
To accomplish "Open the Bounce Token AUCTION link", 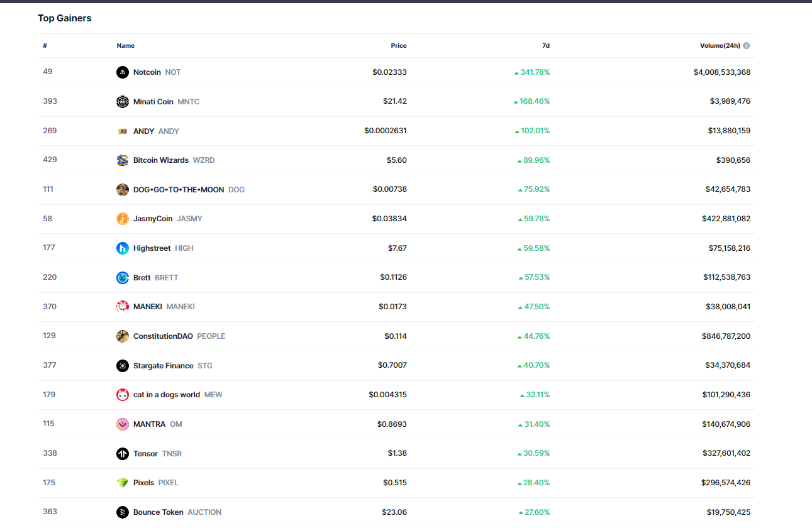I will pos(158,512).
